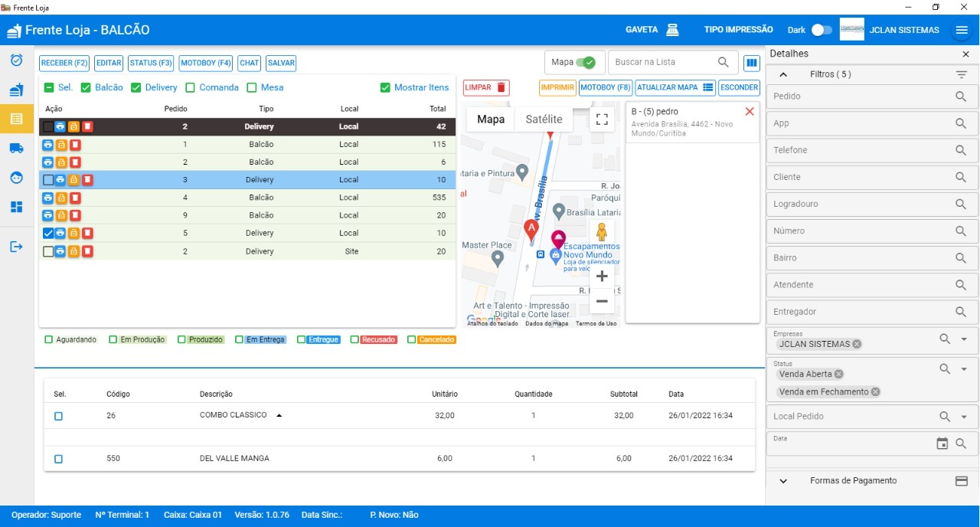Collapse the Filtros section chevron
The image size is (980, 527).
pyautogui.click(x=783, y=74)
